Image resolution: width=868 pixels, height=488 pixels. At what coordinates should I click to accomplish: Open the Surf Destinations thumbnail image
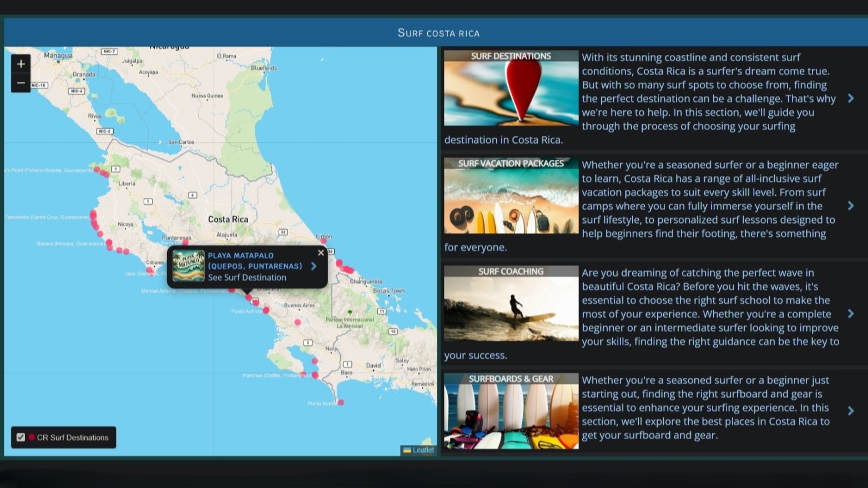pos(511,88)
